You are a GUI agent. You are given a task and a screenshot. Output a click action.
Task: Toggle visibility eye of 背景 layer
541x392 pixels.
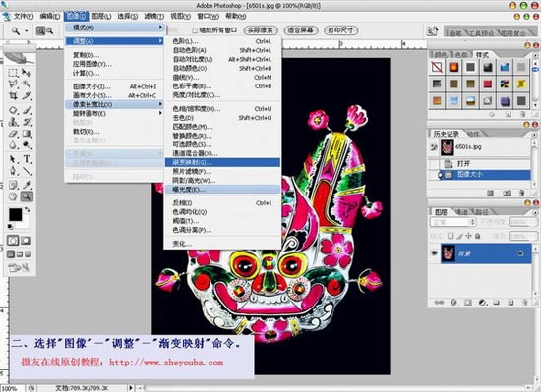(x=434, y=253)
